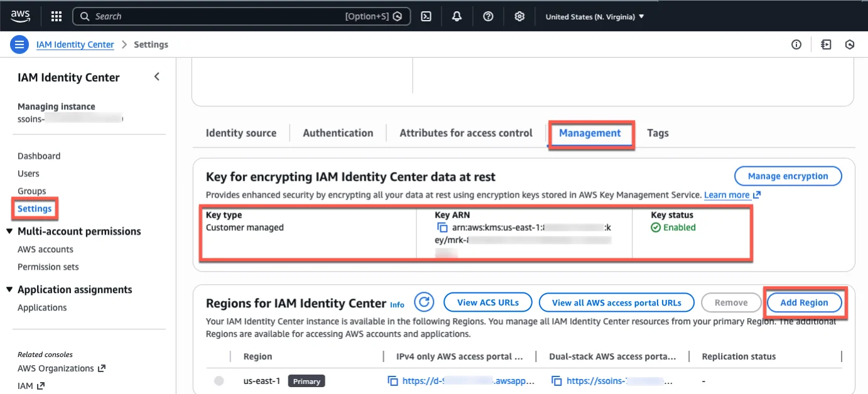868x394 pixels.
Task: Open notifications via the bell icon
Action: tap(457, 16)
